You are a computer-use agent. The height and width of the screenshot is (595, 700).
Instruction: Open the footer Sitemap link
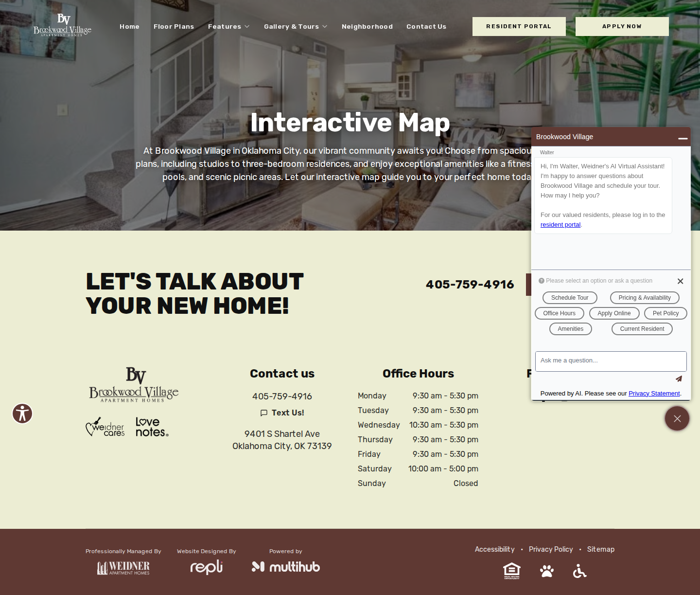601,549
